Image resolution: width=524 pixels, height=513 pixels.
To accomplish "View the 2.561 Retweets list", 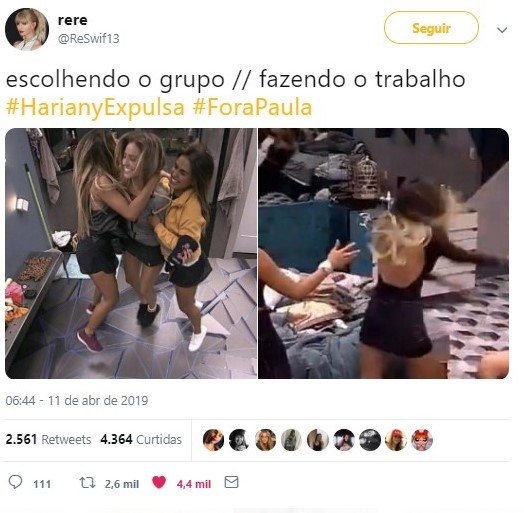I will 48,439.
